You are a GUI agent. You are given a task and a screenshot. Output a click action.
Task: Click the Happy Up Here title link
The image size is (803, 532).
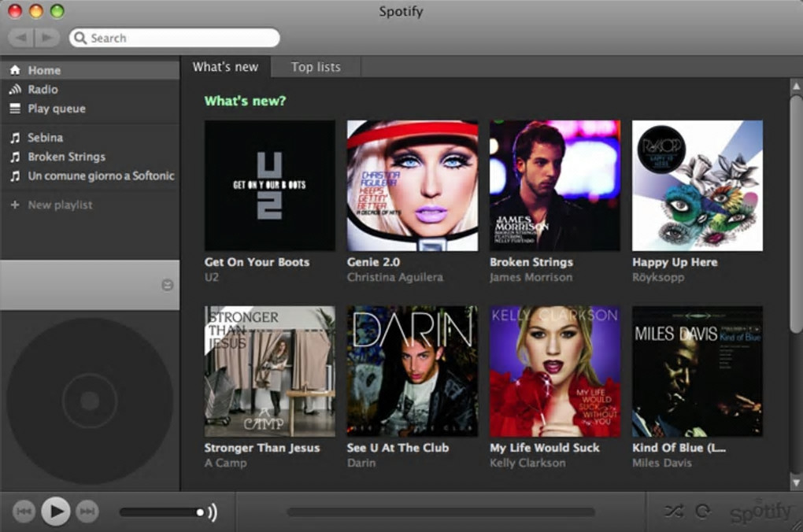[675, 262]
